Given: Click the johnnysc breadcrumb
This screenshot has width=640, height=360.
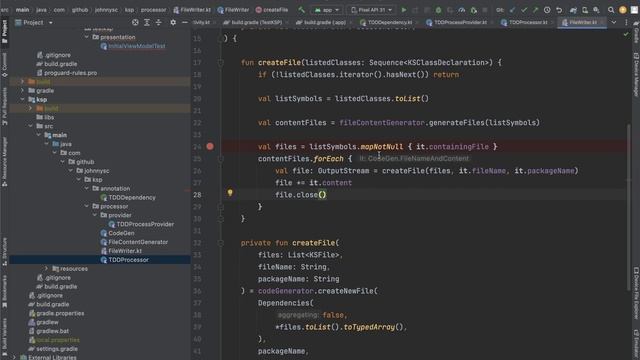Looking at the screenshot, I should coord(107,10).
